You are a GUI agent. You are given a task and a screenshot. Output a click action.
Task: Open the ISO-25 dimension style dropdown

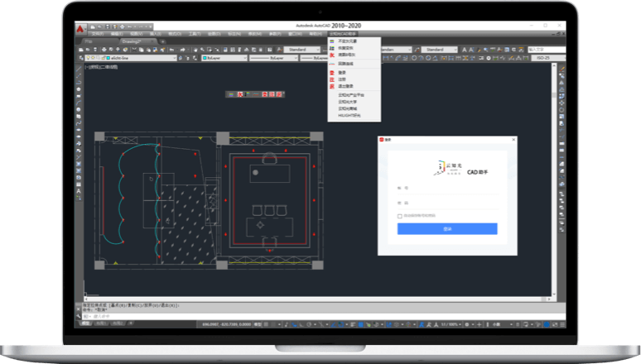(538, 59)
